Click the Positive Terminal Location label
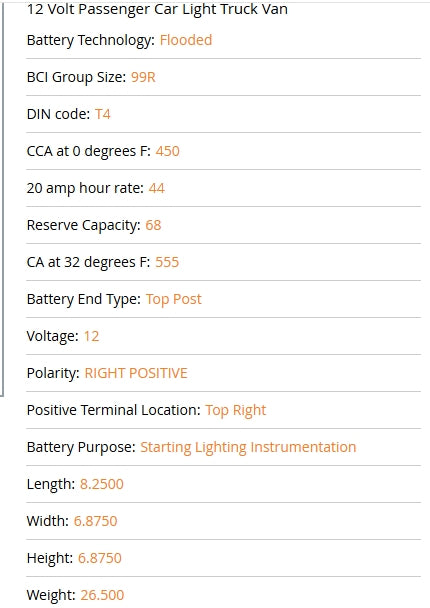The width and height of the screenshot is (430, 608). click(x=114, y=410)
